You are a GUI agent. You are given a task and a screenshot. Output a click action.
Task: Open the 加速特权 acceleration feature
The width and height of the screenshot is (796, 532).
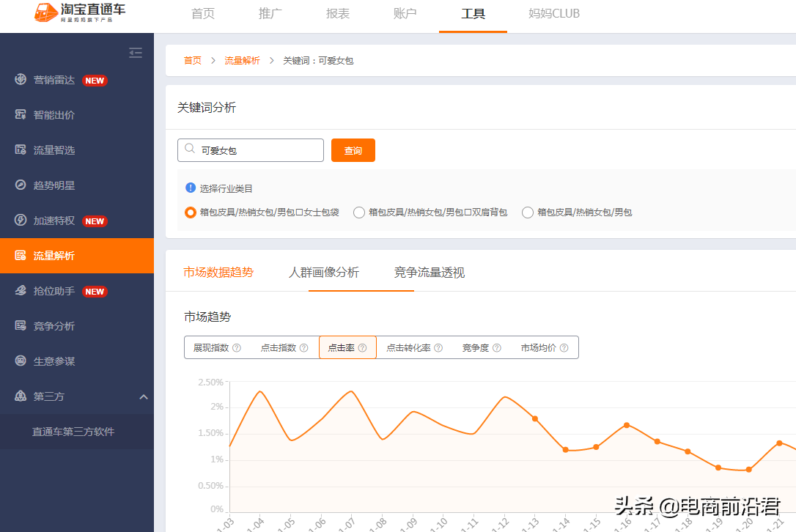coord(55,221)
